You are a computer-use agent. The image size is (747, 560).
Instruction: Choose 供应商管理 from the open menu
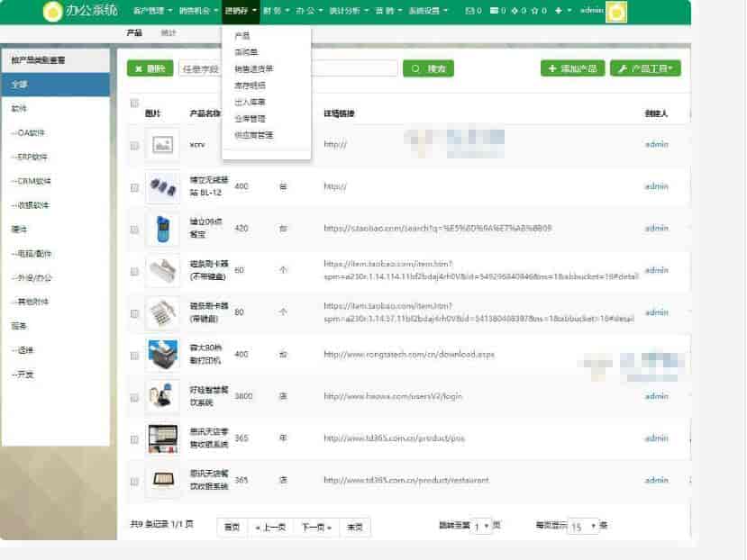pos(253,135)
